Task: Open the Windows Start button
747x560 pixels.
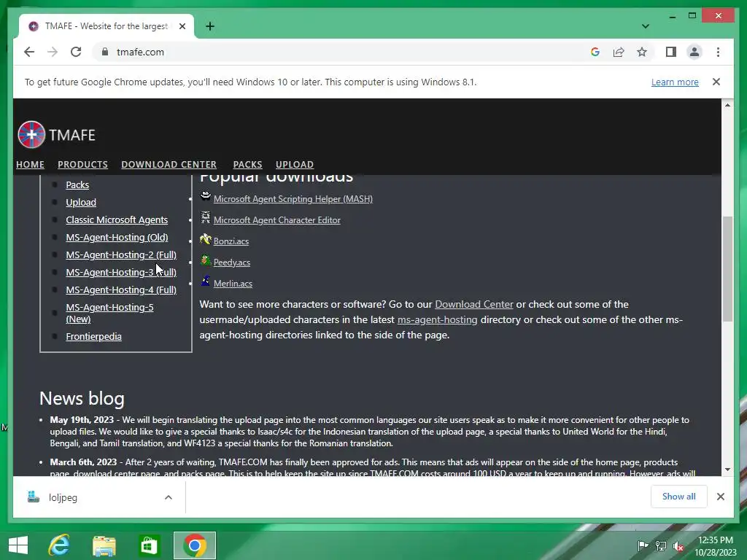Action: (18, 545)
